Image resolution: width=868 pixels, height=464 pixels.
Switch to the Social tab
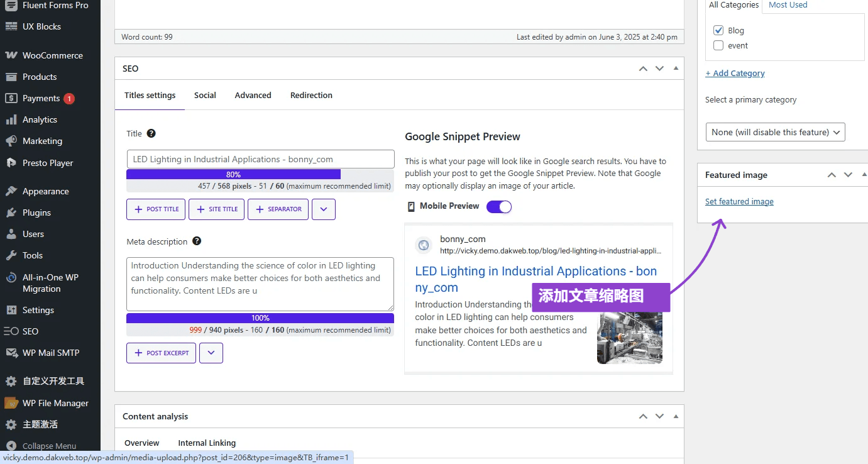tap(205, 96)
